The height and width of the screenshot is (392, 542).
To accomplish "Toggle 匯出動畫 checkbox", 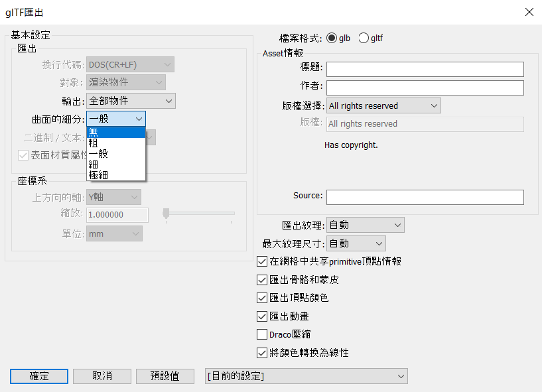I will coord(262,316).
